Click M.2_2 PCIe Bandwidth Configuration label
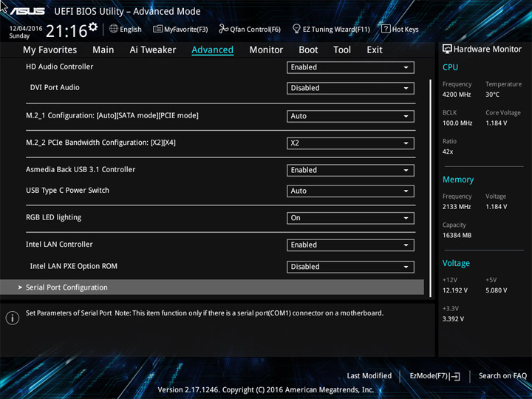 (x=100, y=143)
